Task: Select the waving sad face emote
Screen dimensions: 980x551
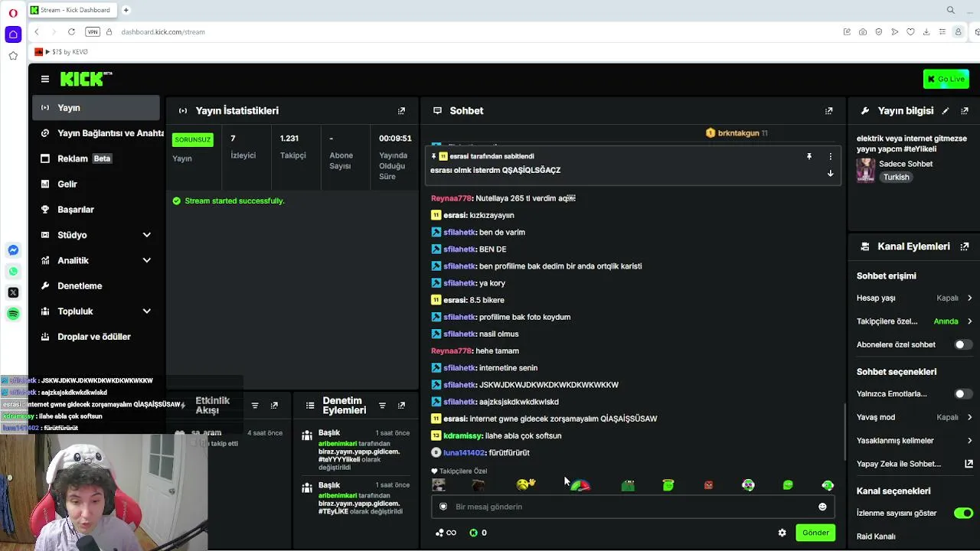Action: (526, 484)
